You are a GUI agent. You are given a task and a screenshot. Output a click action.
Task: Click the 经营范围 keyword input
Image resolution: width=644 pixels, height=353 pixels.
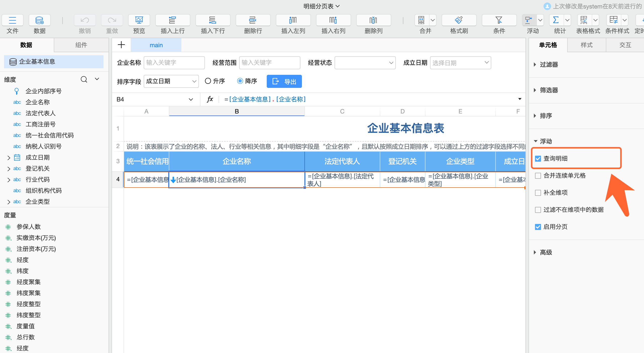pyautogui.click(x=270, y=63)
